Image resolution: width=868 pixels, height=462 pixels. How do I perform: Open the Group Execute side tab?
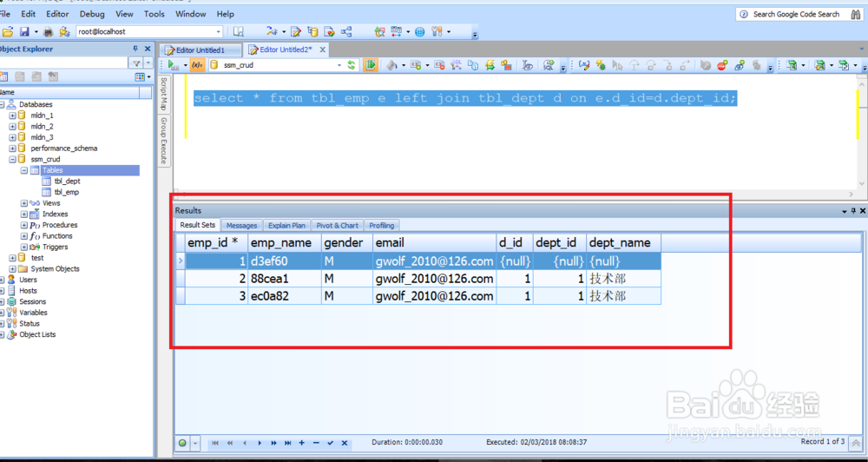[164, 141]
